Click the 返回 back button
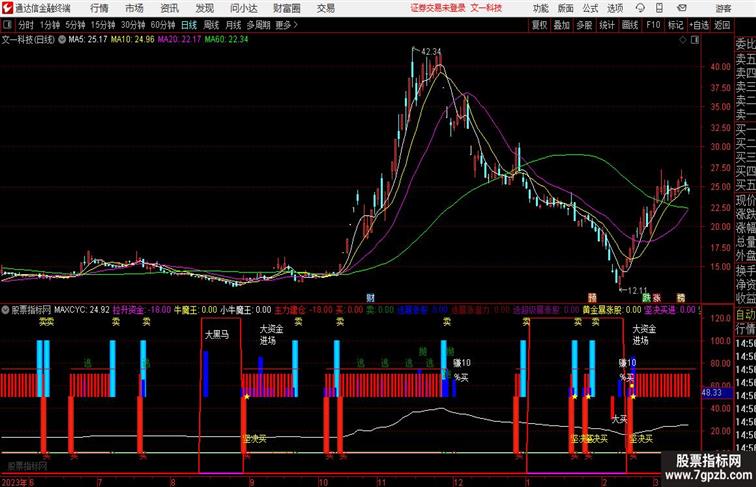The width and height of the screenshot is (756, 487). pos(722,25)
